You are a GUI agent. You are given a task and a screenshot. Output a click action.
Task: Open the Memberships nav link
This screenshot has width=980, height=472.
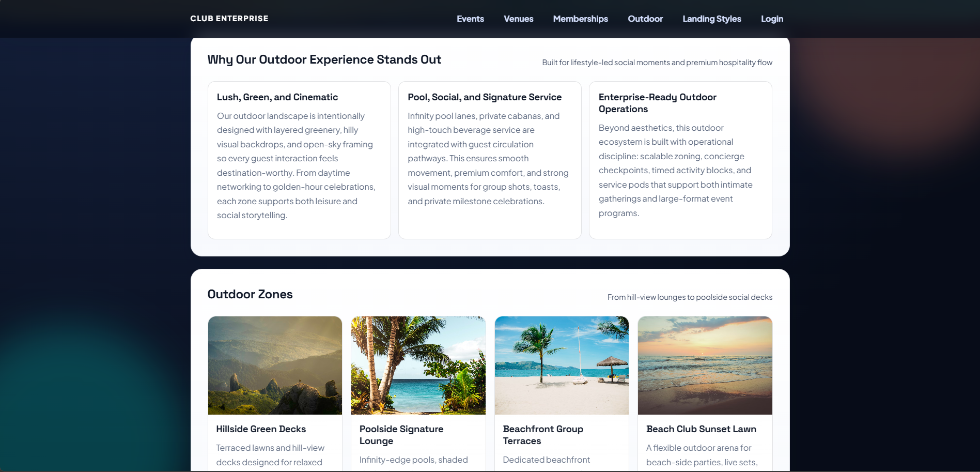click(580, 19)
